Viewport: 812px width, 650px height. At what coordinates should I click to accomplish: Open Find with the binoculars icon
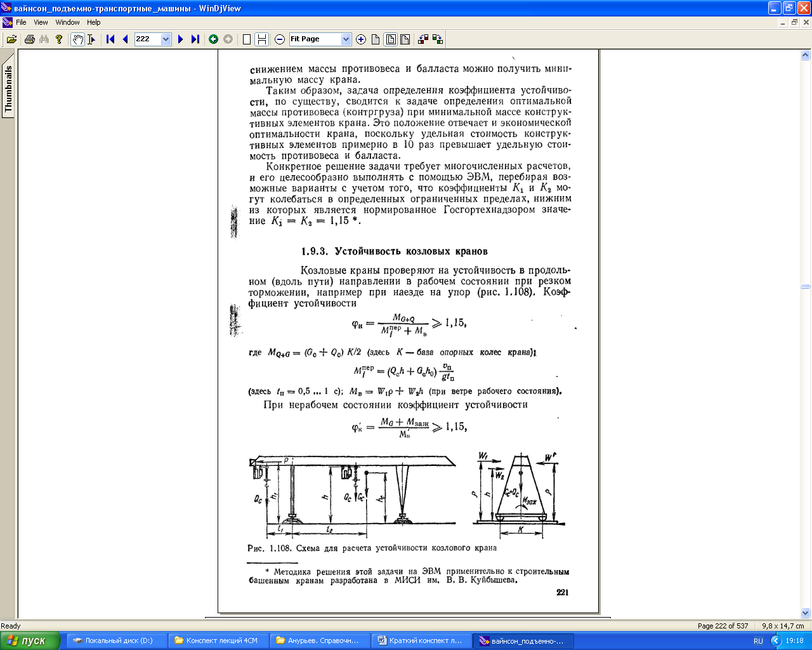point(44,39)
